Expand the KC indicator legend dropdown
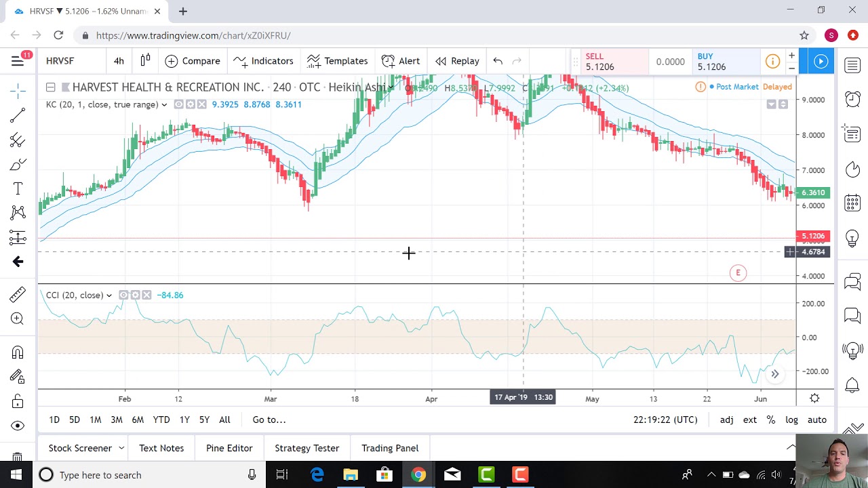 164,104
